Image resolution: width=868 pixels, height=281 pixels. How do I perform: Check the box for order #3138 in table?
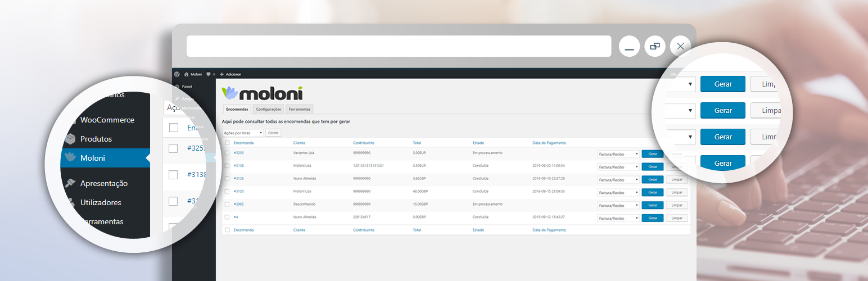228,166
